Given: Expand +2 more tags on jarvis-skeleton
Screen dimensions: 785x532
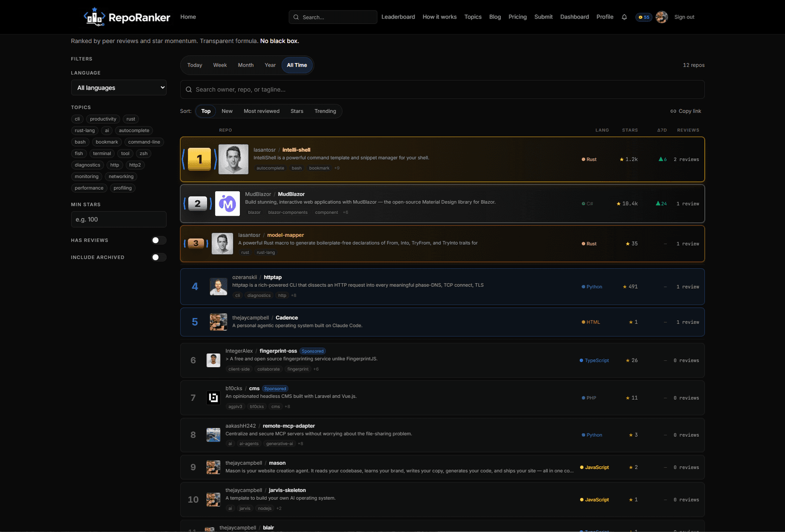Looking at the screenshot, I should [279, 508].
